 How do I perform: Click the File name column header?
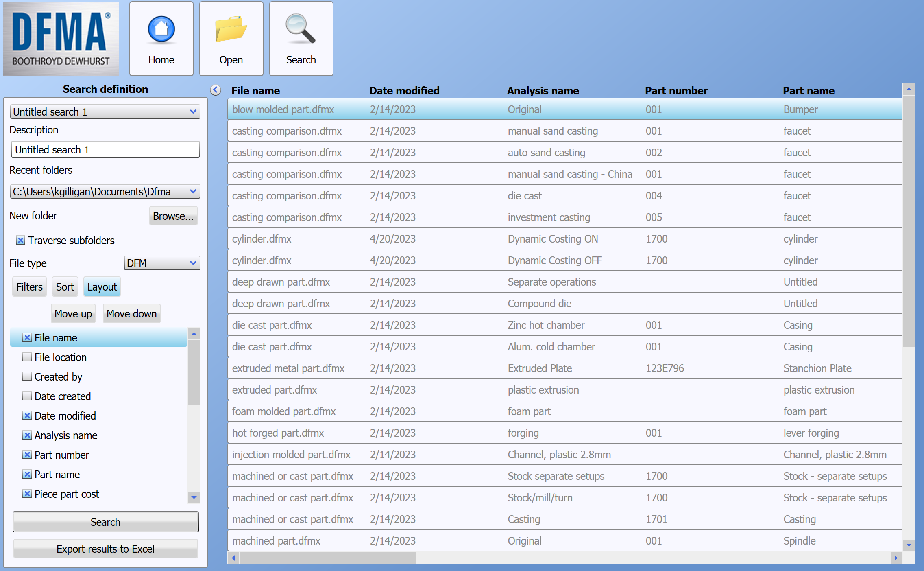(255, 90)
